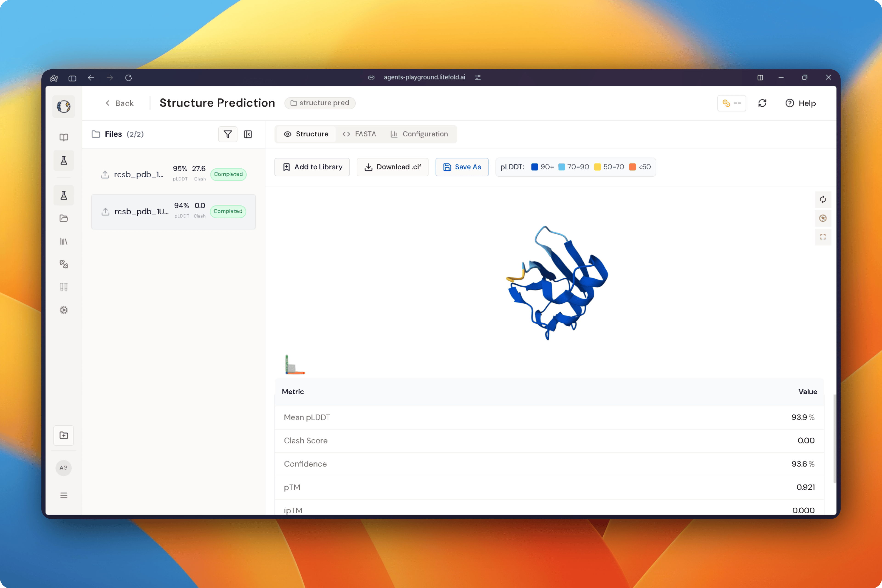This screenshot has height=588, width=882.
Task: Toggle fullscreen for the structure viewer
Action: pyautogui.click(x=823, y=237)
